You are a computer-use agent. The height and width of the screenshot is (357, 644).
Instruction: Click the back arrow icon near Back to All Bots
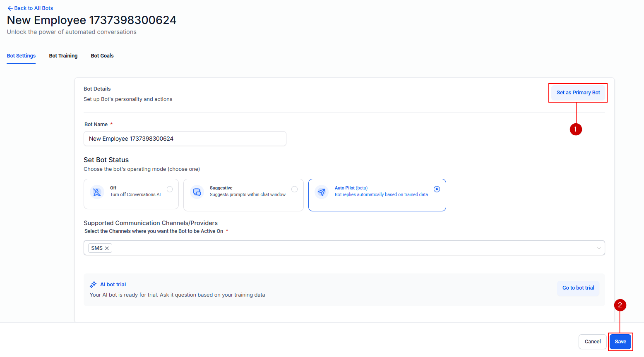coord(10,8)
